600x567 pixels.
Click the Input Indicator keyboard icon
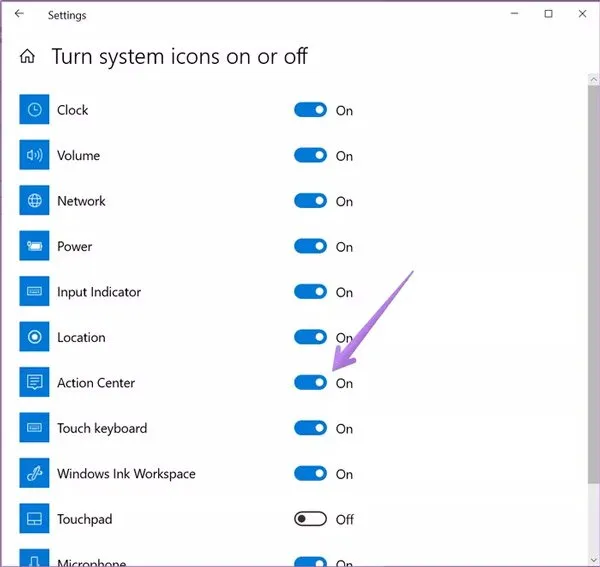[x=35, y=292]
